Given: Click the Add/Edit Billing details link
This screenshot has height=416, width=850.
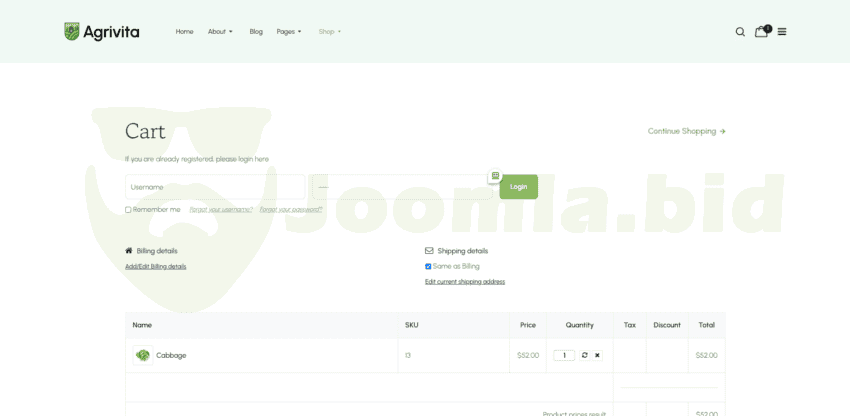Looking at the screenshot, I should (155, 266).
